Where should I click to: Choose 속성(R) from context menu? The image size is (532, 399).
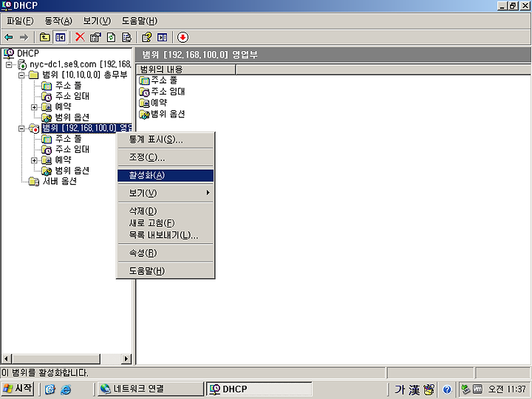point(166,253)
